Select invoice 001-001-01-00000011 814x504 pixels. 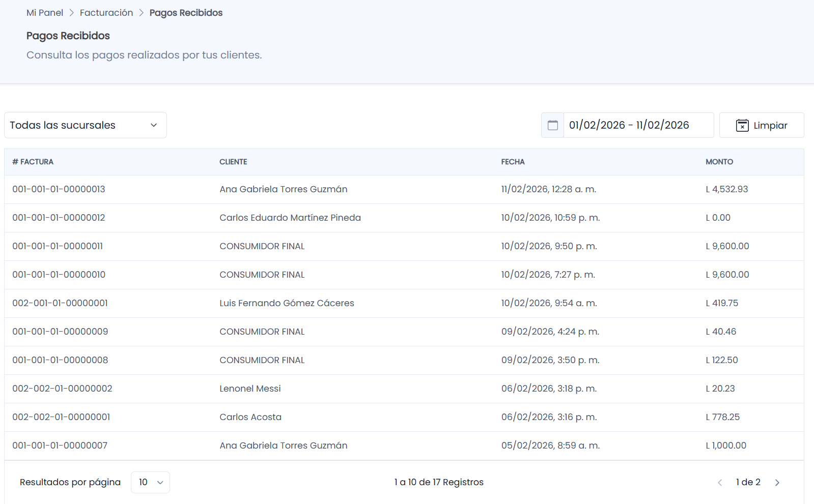click(58, 246)
